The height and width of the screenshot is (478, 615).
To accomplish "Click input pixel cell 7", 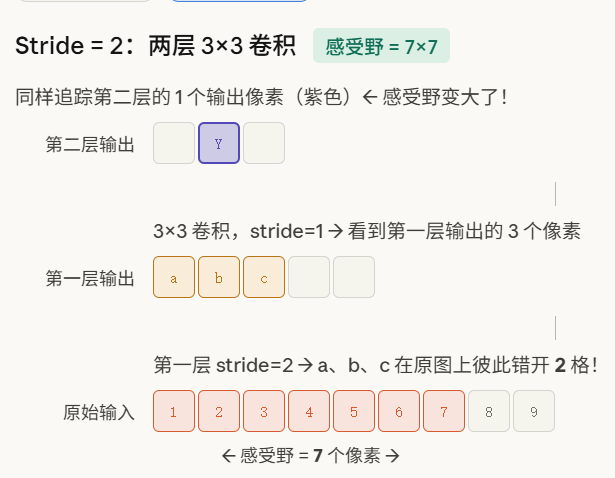I will click(x=444, y=411).
